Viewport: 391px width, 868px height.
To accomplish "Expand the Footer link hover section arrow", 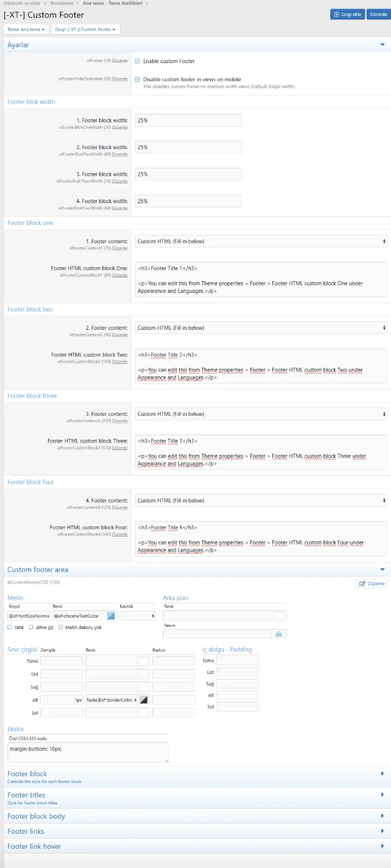I will point(382,846).
